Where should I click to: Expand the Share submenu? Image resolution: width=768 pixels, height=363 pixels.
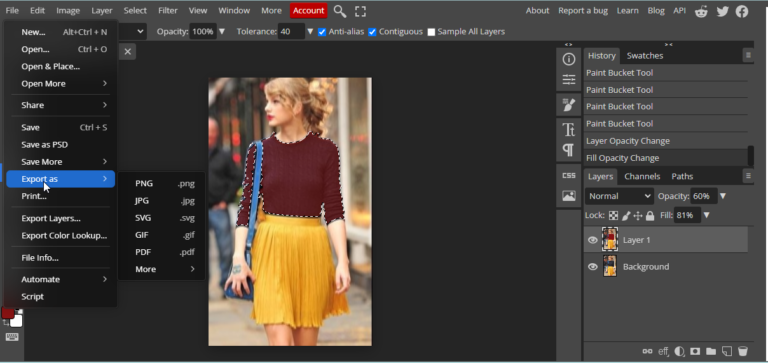point(61,105)
